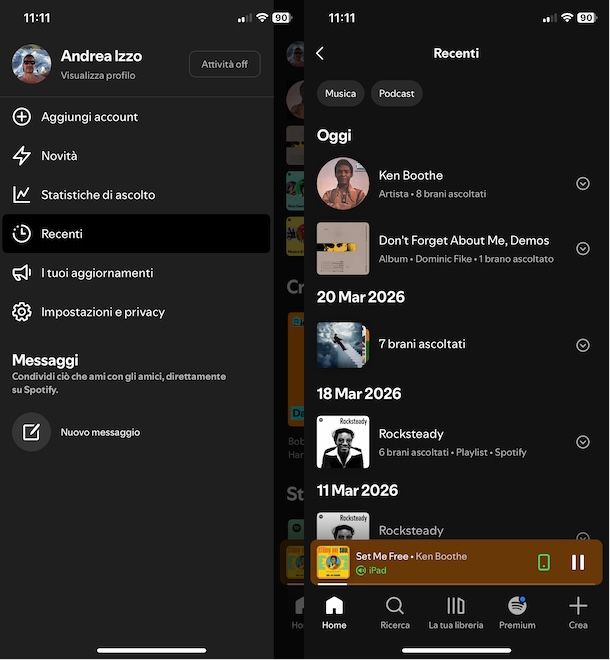Screen dimensions: 610x660
Task: Filter recents by the Musica chip
Action: coord(340,93)
